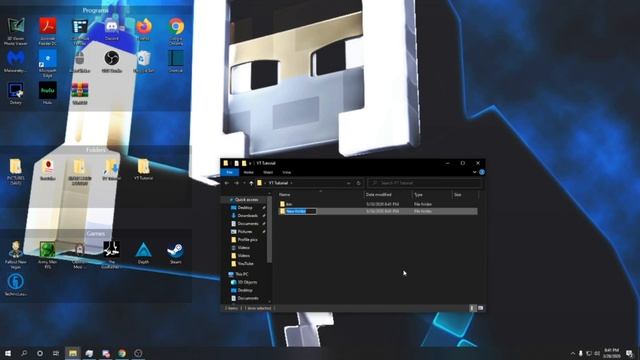The width and height of the screenshot is (640, 360).
Task: Select the Hulu desktop shortcut
Action: pos(48,93)
